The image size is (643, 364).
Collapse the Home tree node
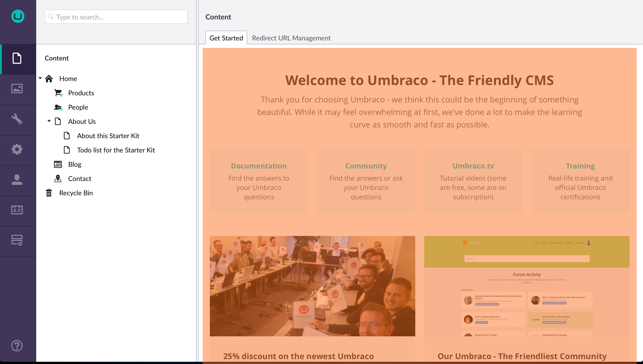(x=40, y=78)
